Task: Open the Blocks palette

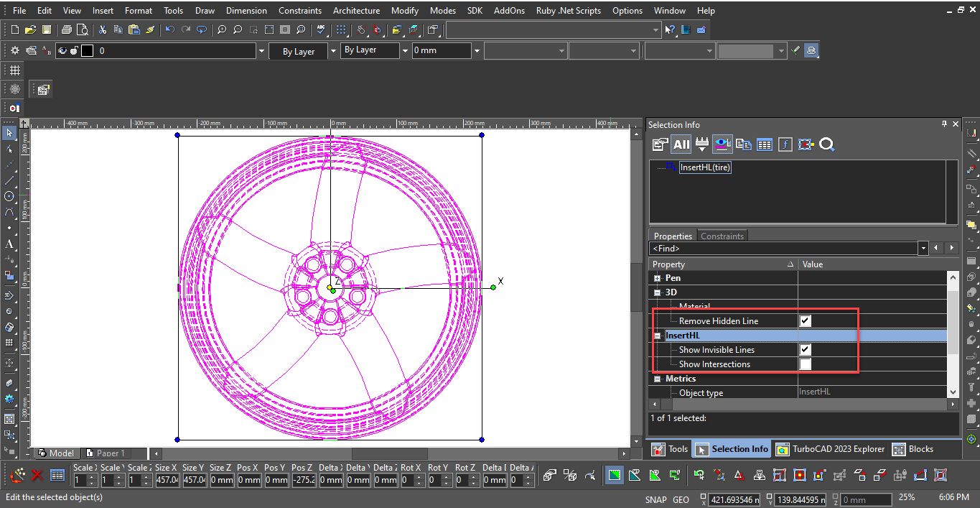Action: 913,449
